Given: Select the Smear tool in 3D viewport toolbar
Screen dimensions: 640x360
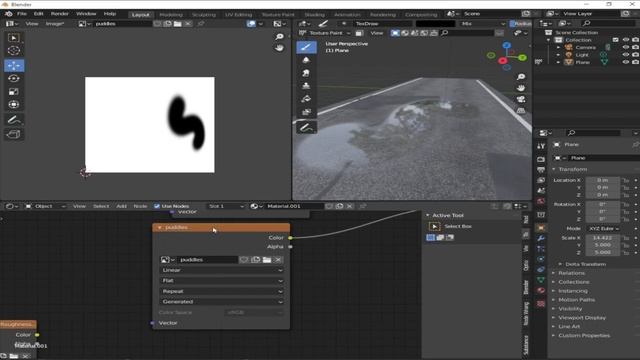Looking at the screenshot, I should (306, 73).
